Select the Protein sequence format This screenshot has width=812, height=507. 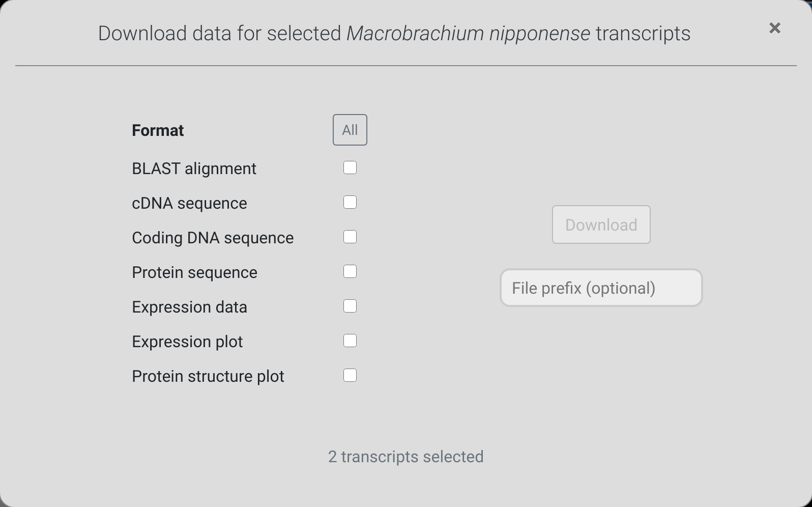pos(350,271)
